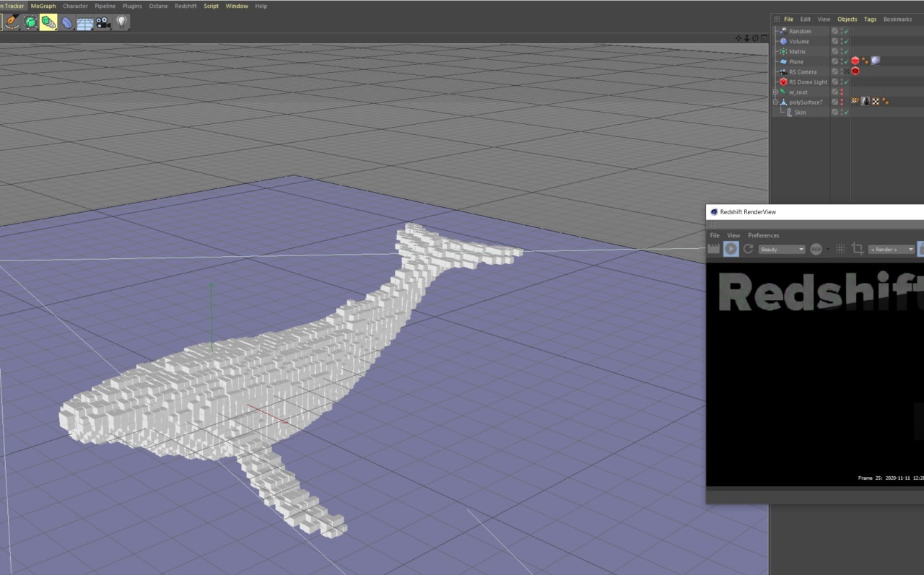
Task: Select the Volume object in tree
Action: (x=799, y=41)
